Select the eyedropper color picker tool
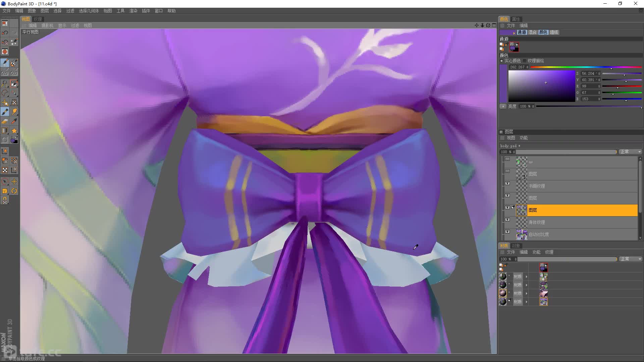Image resolution: width=644 pixels, height=362 pixels. [x=14, y=121]
